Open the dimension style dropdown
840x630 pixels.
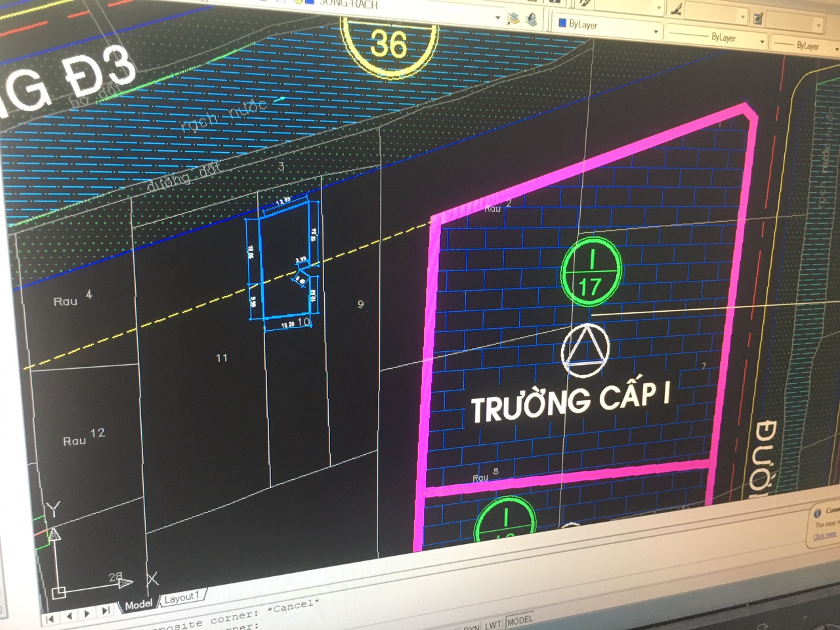(717, 14)
